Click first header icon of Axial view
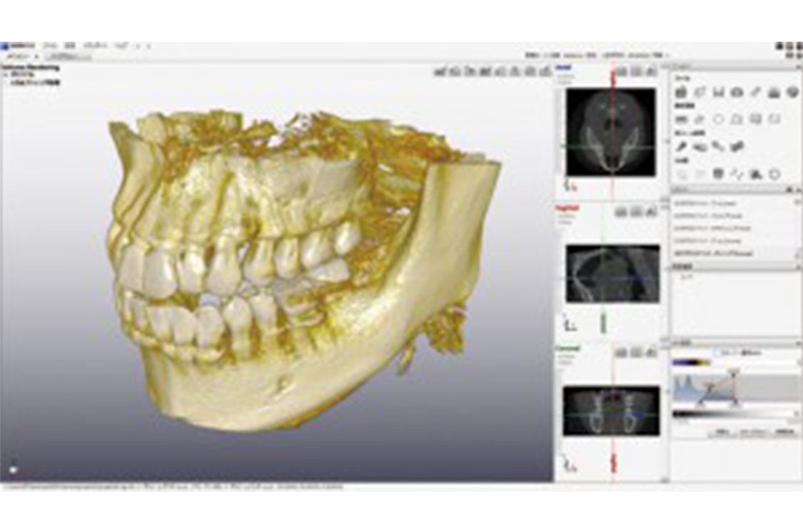Image resolution: width=803 pixels, height=532 pixels. (x=622, y=71)
